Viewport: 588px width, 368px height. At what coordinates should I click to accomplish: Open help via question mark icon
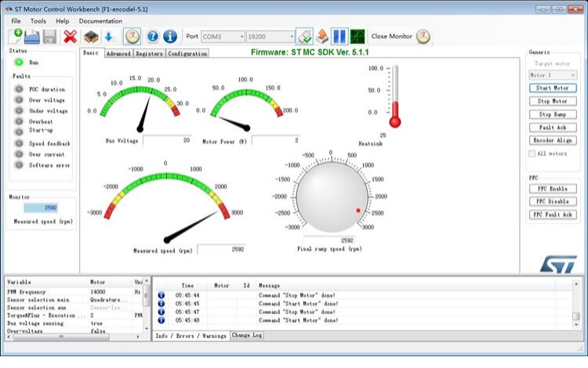coord(152,36)
